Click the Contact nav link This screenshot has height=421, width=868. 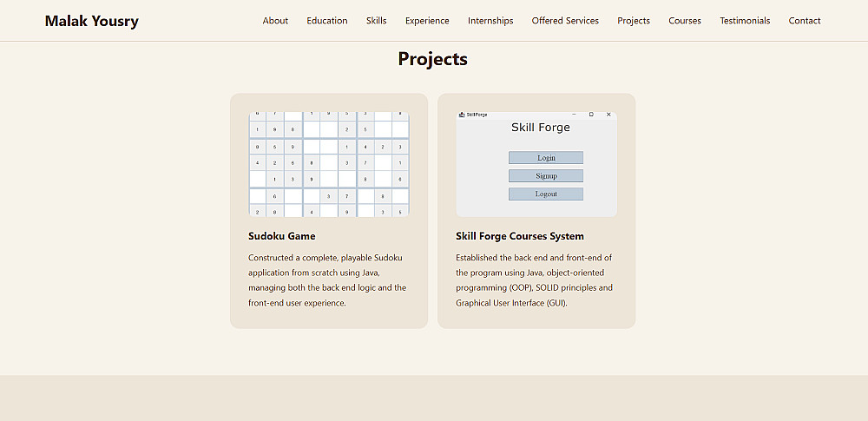[805, 21]
